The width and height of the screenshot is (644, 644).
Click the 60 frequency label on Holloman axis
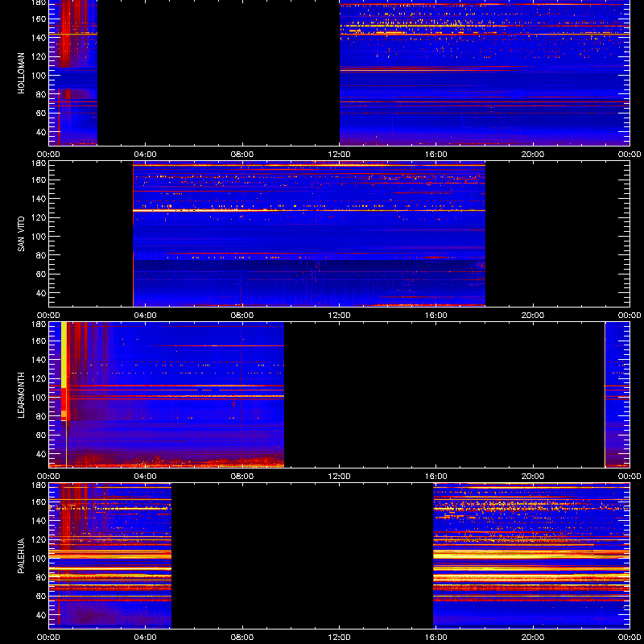coord(41,114)
